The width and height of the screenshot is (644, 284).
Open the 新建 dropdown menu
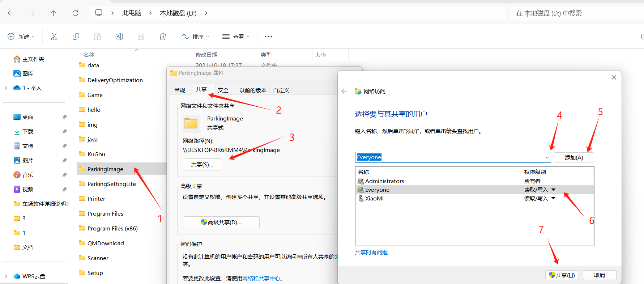click(x=21, y=37)
